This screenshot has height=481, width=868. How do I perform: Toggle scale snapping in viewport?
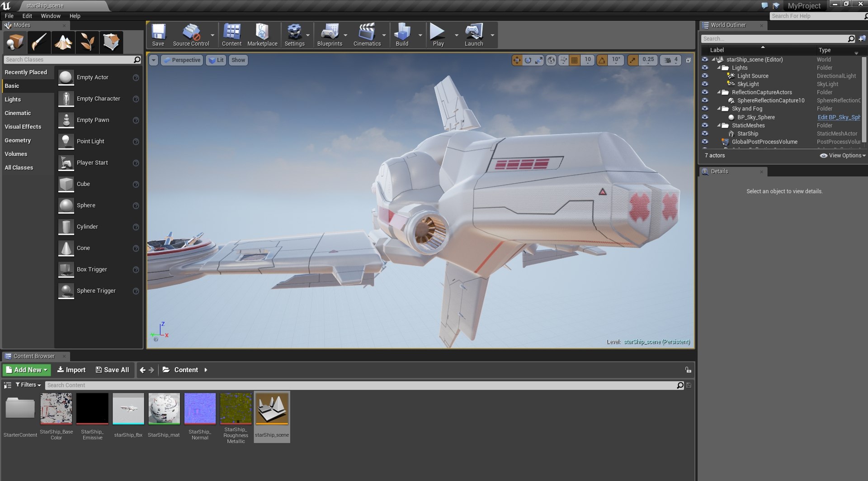632,60
